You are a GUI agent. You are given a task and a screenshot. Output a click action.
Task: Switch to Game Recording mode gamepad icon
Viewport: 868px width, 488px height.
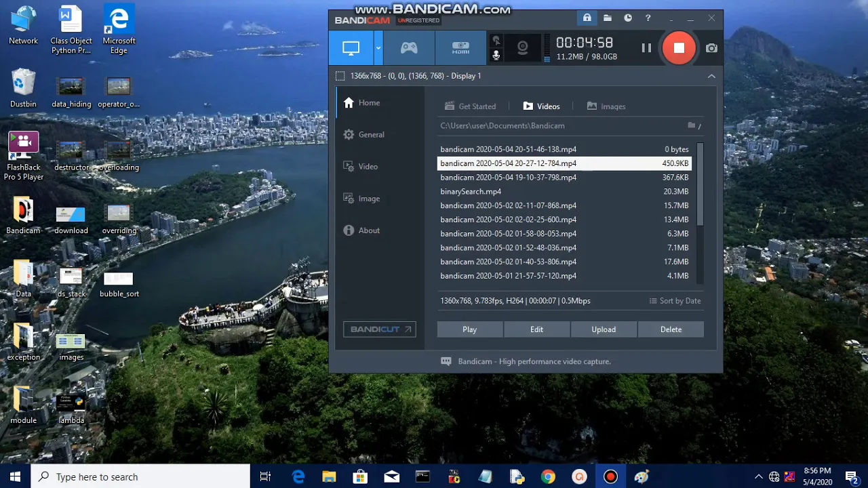[x=409, y=48]
